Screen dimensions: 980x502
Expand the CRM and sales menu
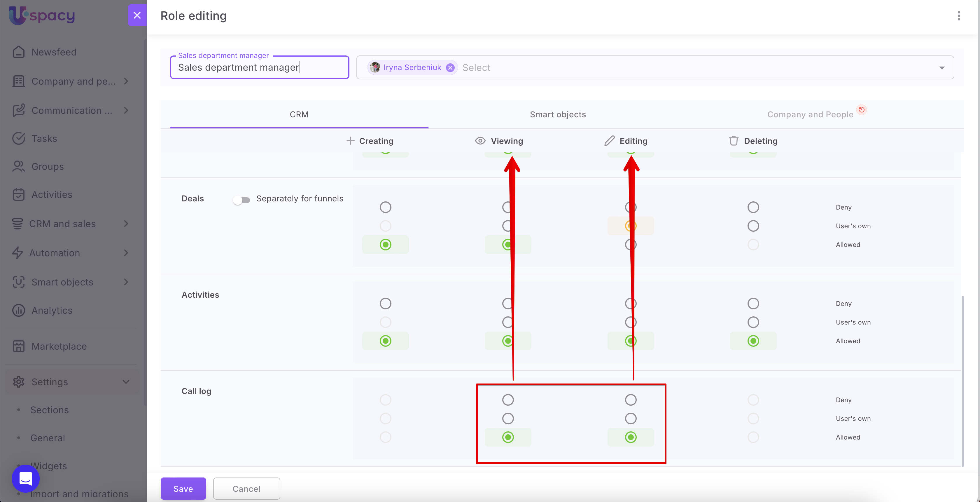126,224
